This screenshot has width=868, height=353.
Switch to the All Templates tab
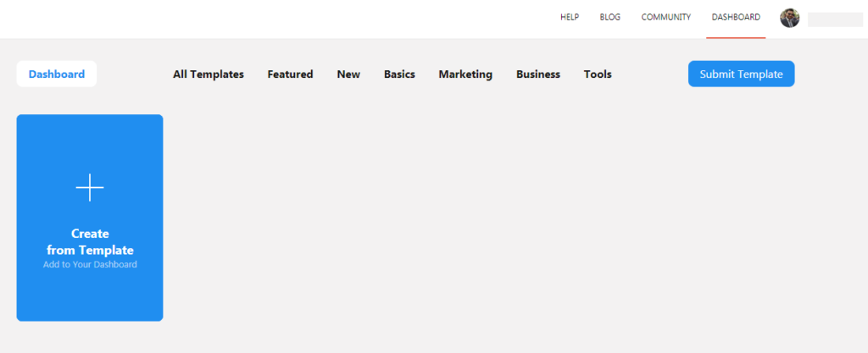(208, 74)
